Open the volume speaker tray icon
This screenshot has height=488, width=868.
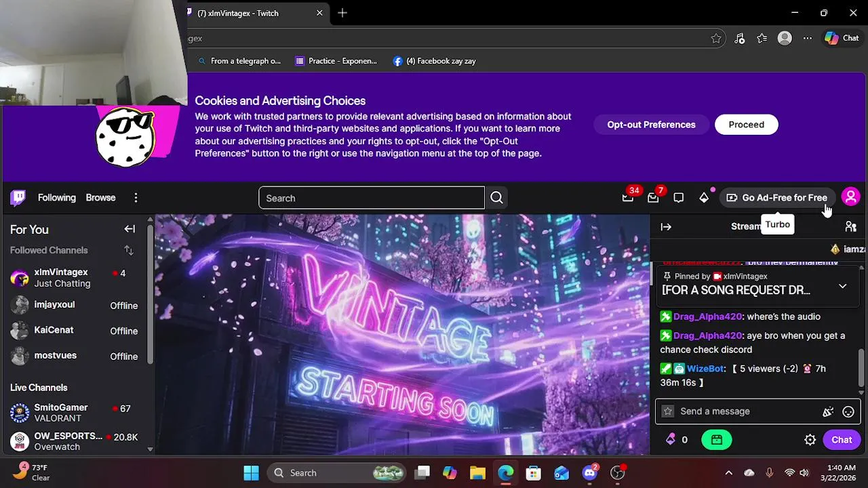tap(804, 473)
